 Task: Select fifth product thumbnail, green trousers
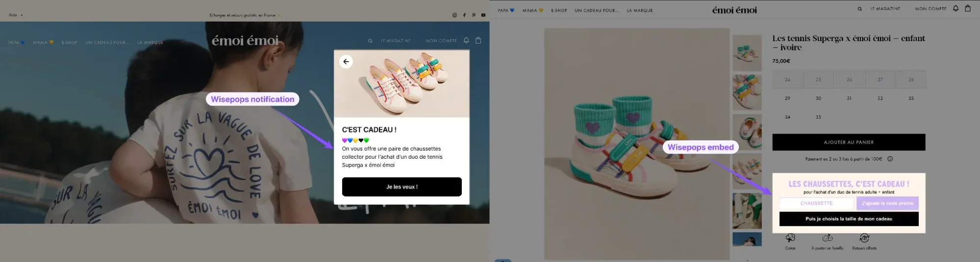pyautogui.click(x=747, y=211)
